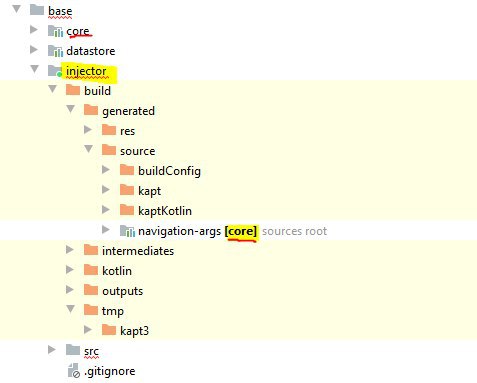The height and width of the screenshot is (383, 477).
Task: Select the res label
Action: pos(127,131)
